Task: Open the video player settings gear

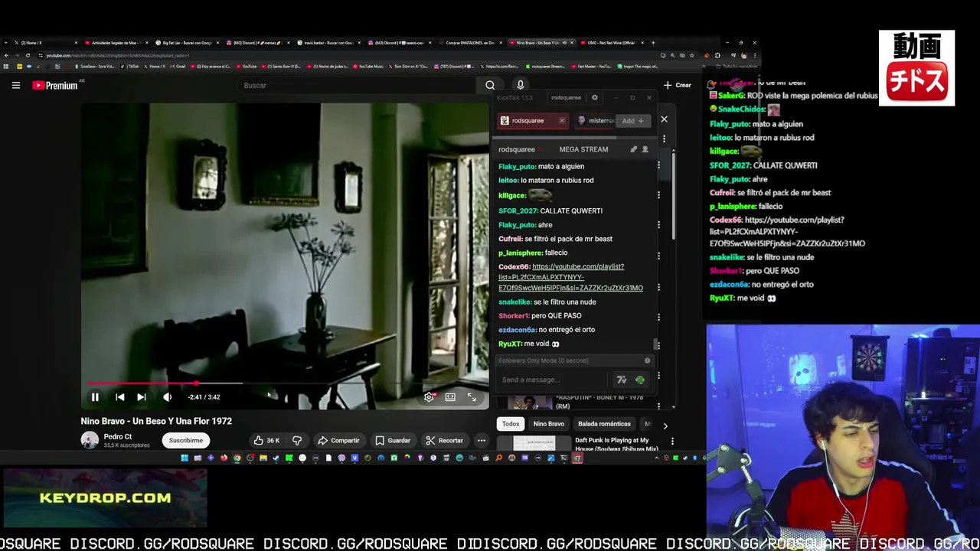Action: coord(429,396)
